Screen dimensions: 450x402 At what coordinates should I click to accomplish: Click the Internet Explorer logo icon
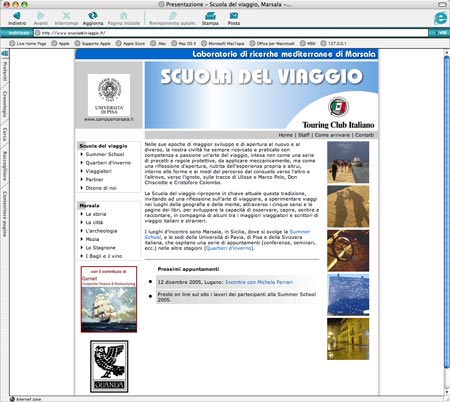440,18
